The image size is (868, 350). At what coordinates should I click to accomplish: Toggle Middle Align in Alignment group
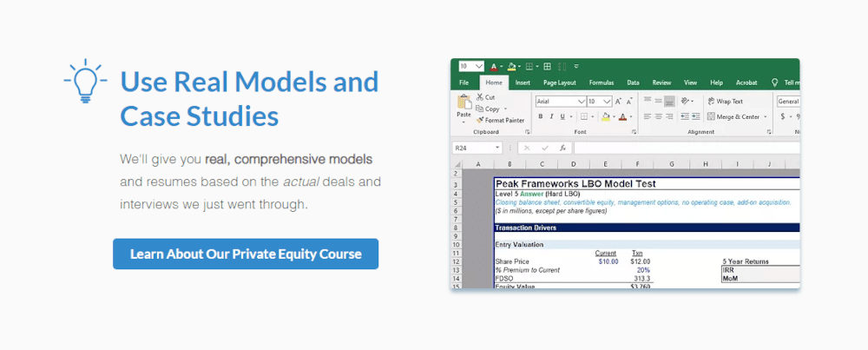[658, 101]
